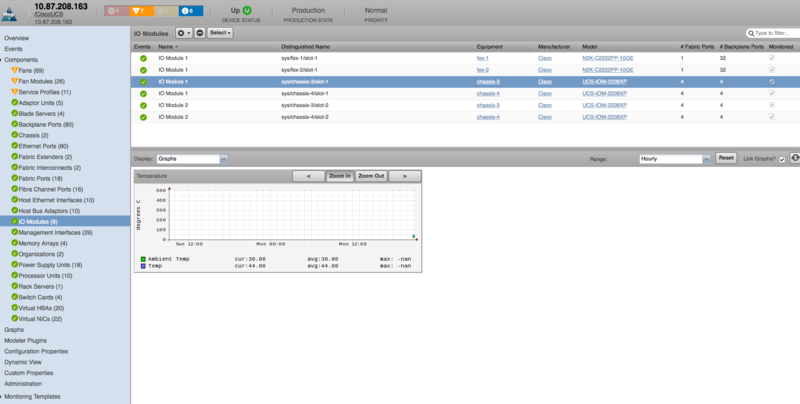Click the green status icon for sys/fex-2/slot-1

143,70
